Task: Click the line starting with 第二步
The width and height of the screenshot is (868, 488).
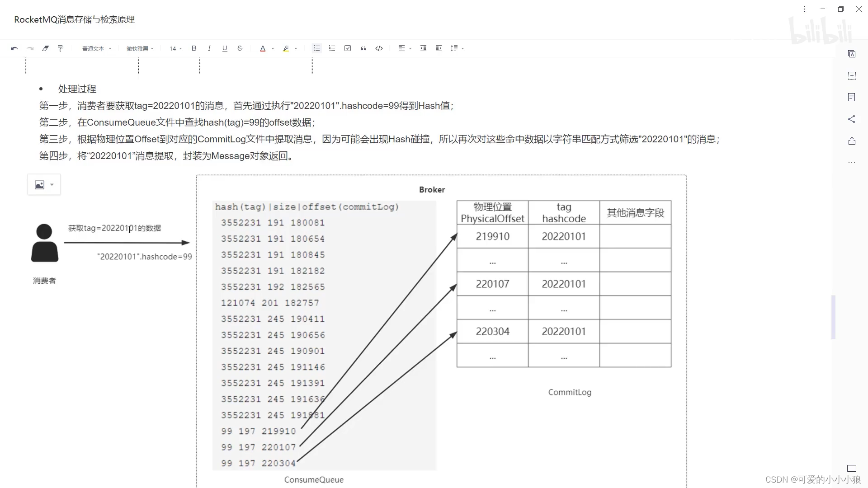Action: pyautogui.click(x=177, y=122)
